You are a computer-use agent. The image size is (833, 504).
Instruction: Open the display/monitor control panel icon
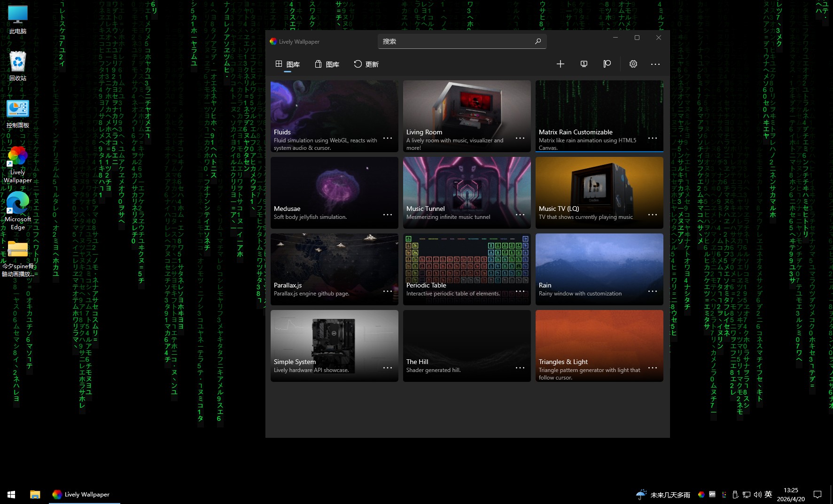click(584, 64)
